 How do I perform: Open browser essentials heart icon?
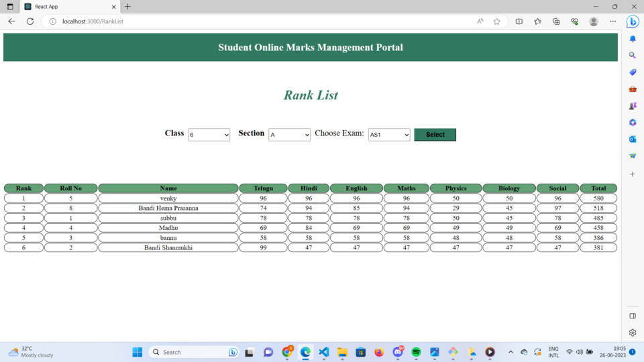click(x=575, y=21)
